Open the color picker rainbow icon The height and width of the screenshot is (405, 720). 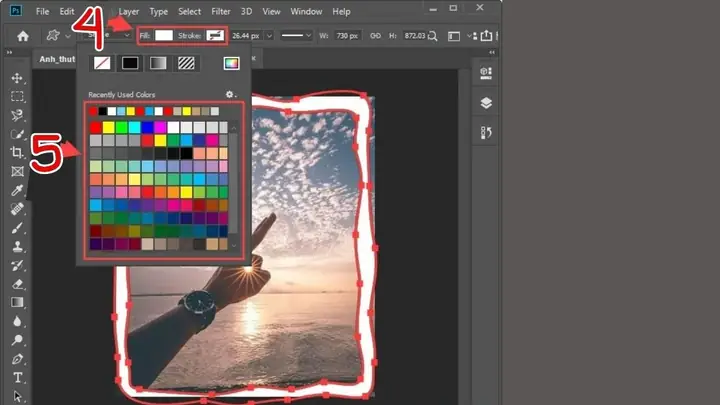coord(231,63)
